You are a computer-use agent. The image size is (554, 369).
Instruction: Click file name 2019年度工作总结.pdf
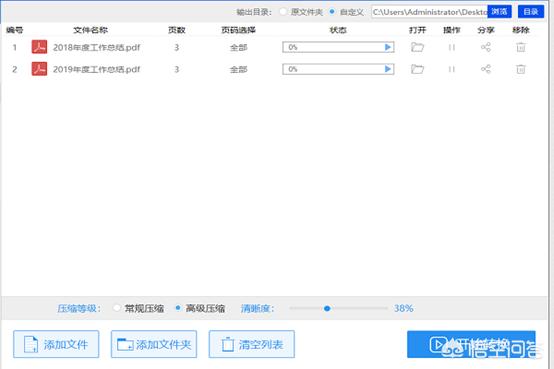[x=96, y=69]
